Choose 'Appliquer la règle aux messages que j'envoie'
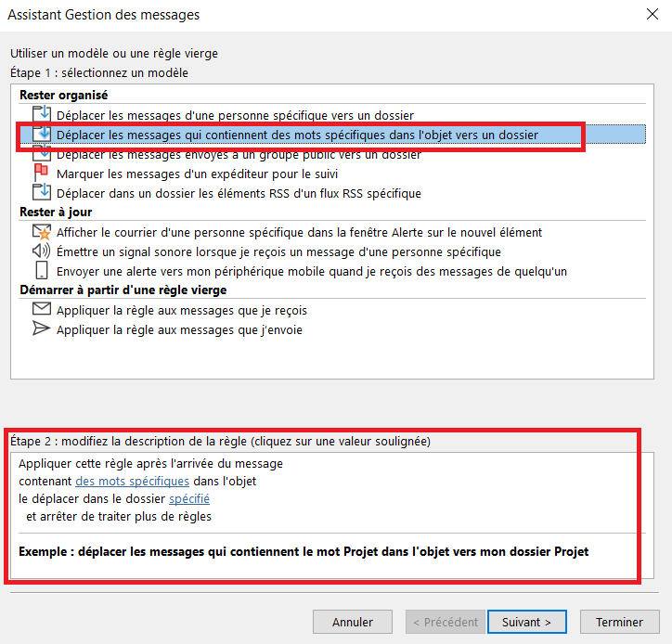The image size is (672, 644). (179, 330)
